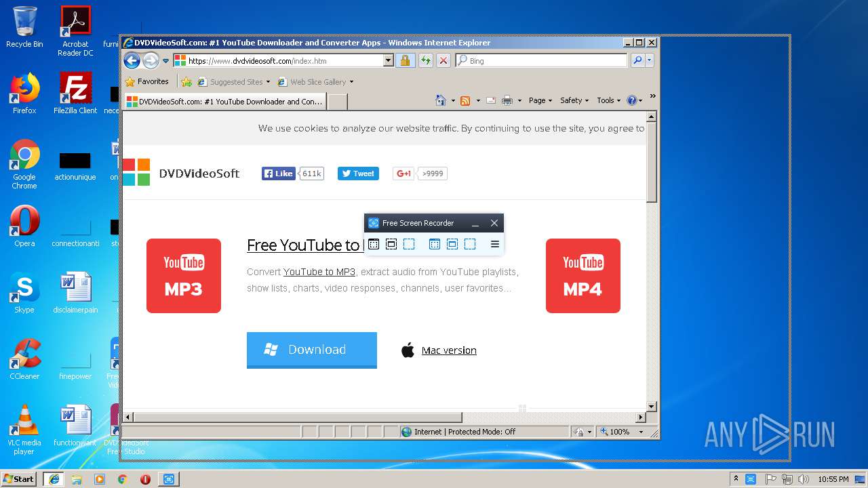Click the volume speaker tray icon

tap(803, 479)
